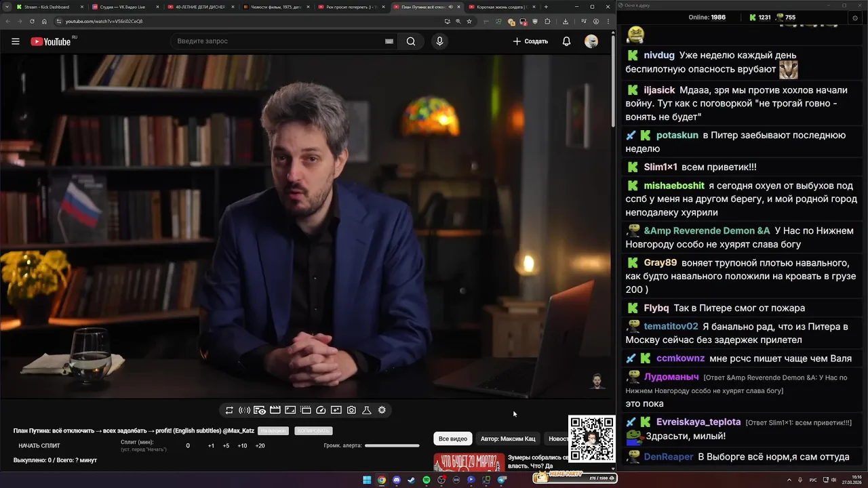
Task: Open the YouTube hamburger guide menu
Action: coord(15,41)
